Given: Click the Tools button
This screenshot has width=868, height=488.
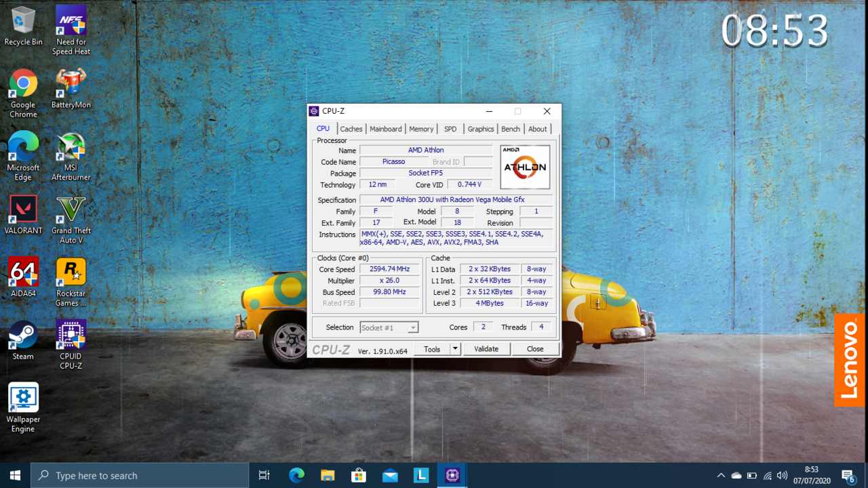Looking at the screenshot, I should 432,349.
